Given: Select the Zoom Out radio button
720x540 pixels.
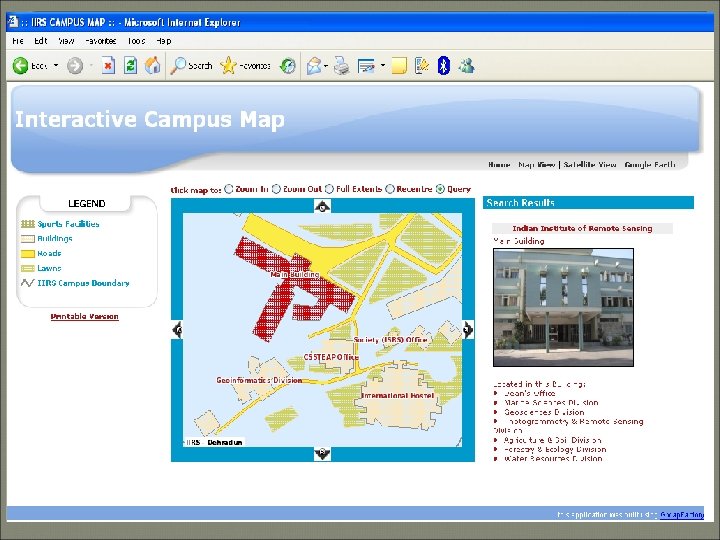Looking at the screenshot, I should coord(276,189).
